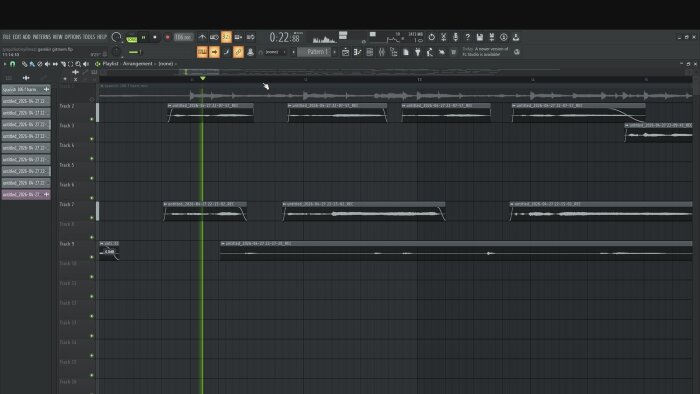Viewport: 700px width, 394px height.
Task: Select the playlist zoom magnifier tool
Action: click(x=78, y=64)
